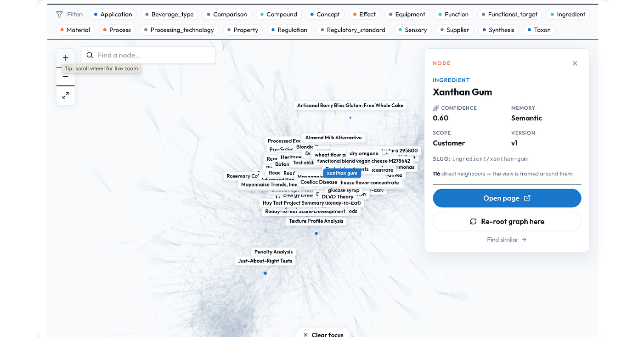Viewport: 644px width, 337px height.
Task: Follow the Find similar link
Action: click(507, 240)
